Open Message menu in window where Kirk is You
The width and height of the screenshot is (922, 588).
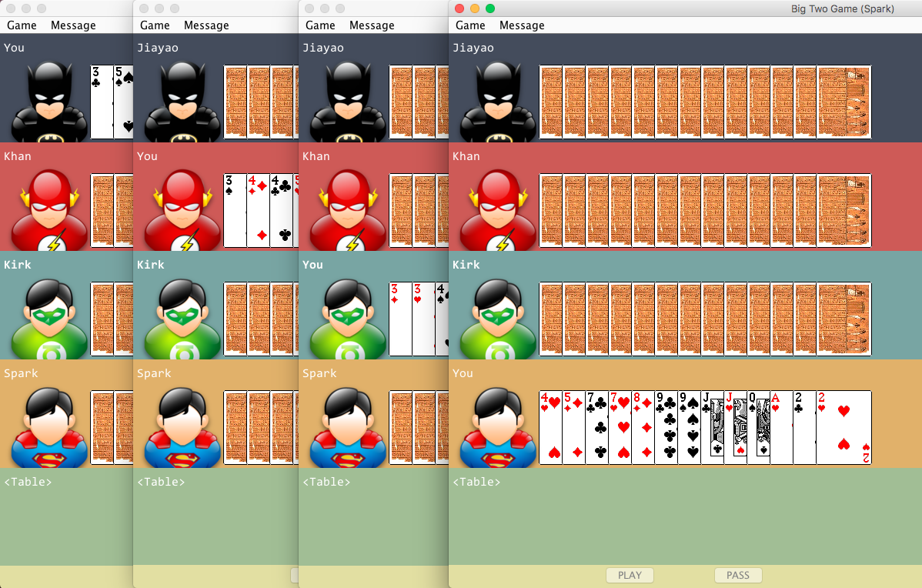pyautogui.click(x=372, y=25)
